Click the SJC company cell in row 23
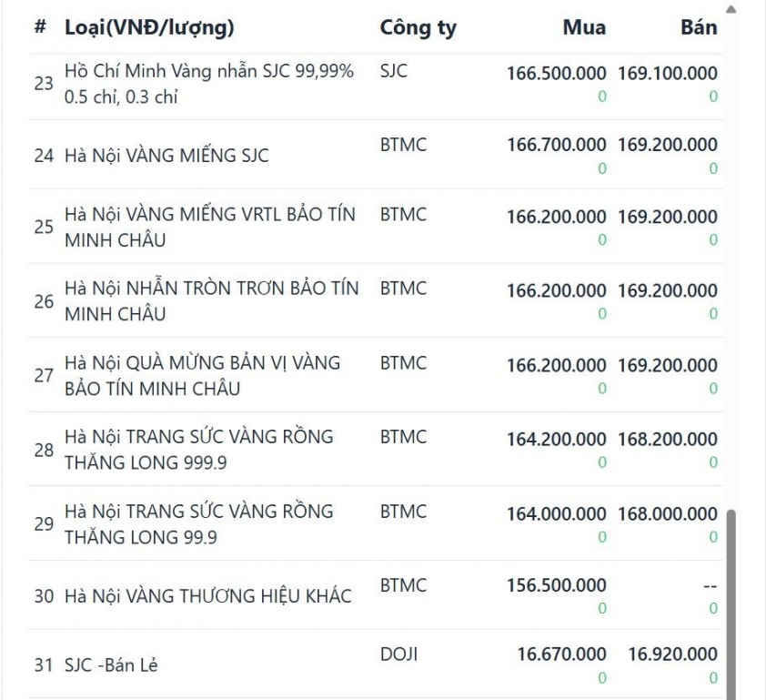The height and width of the screenshot is (700, 766). pyautogui.click(x=393, y=71)
